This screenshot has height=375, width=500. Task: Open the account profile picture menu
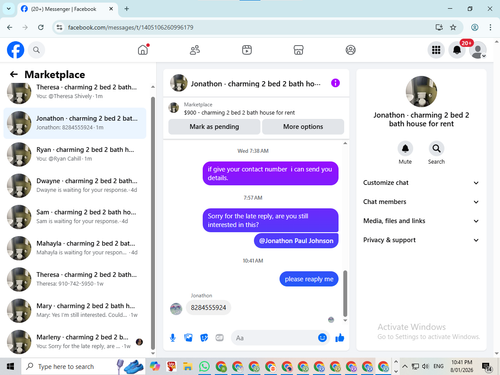click(478, 50)
